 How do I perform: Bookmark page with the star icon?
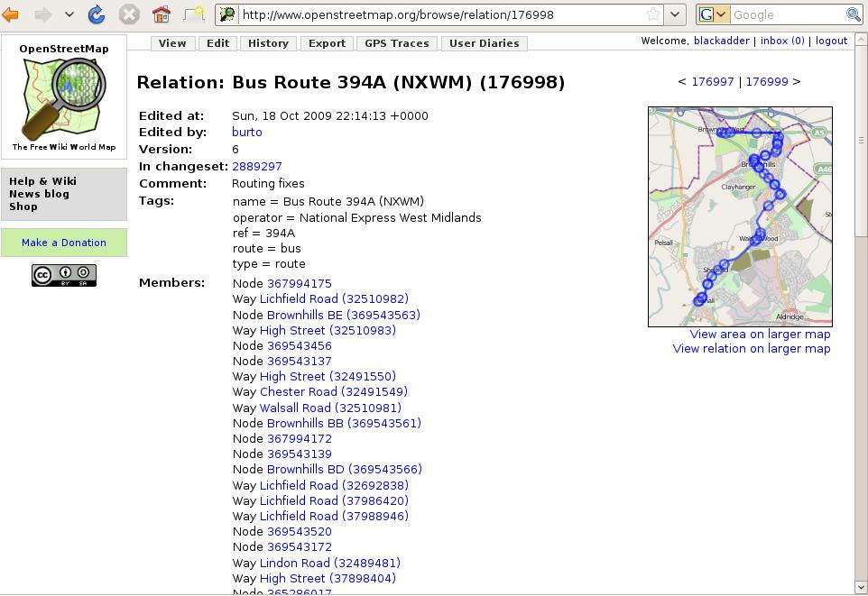click(653, 14)
